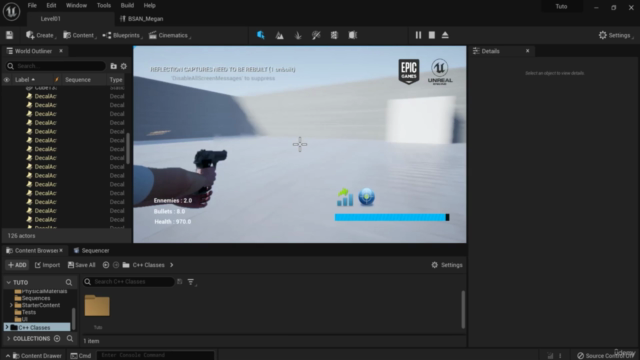This screenshot has width=640, height=360.
Task: Expand the C++ Classes tree node
Action: coord(7,327)
